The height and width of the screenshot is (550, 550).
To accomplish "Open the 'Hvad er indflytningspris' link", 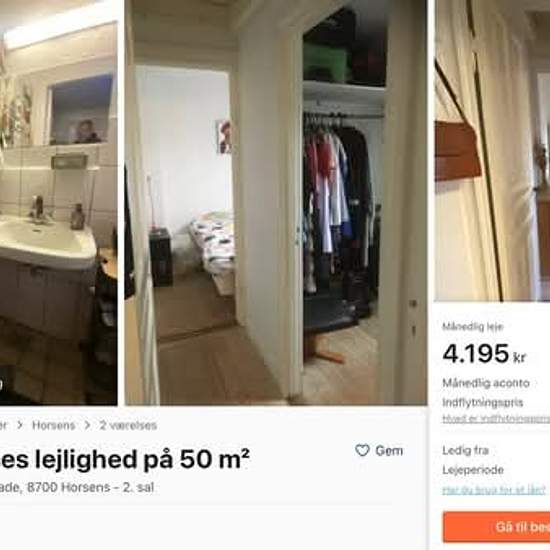I will click(x=496, y=418).
